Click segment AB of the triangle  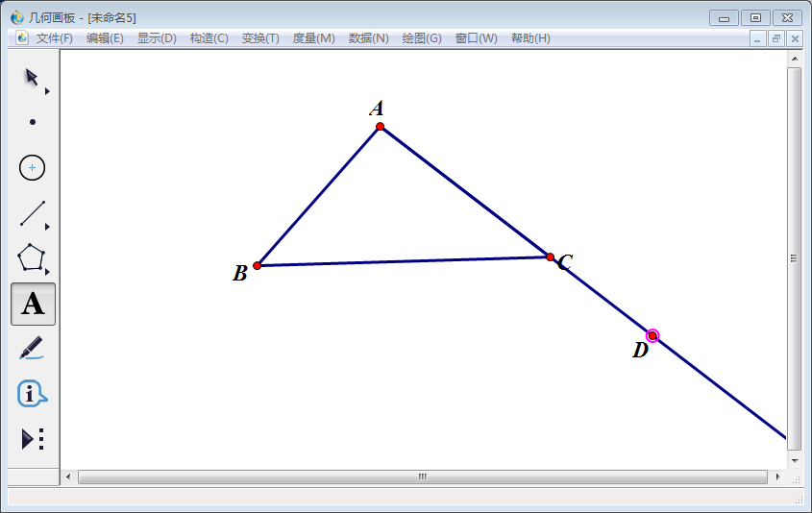click(318, 196)
